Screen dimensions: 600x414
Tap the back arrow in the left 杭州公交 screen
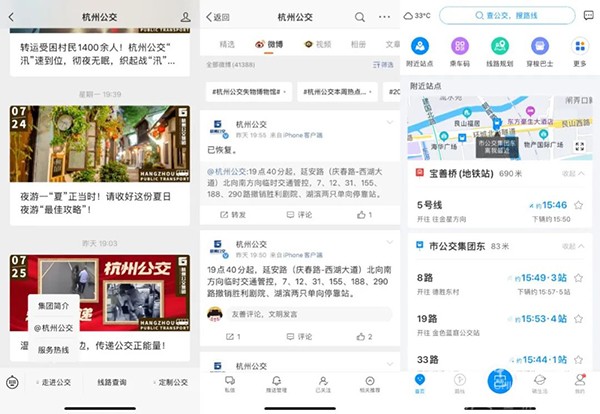11,17
